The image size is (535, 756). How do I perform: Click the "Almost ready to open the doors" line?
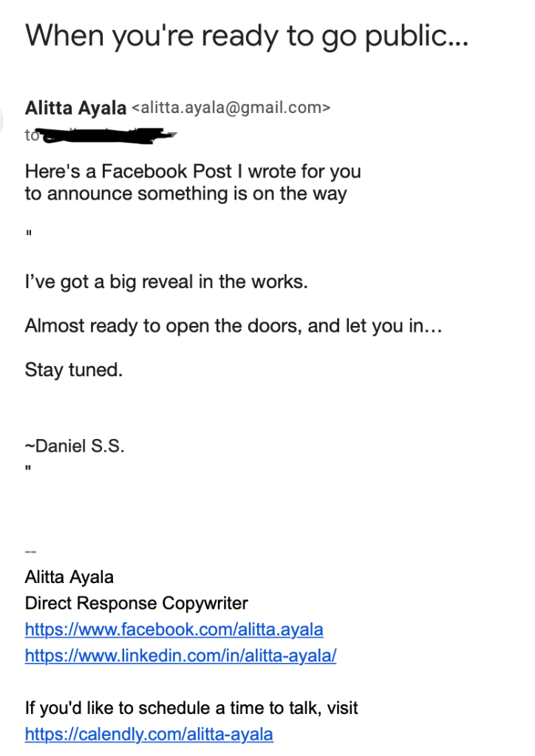click(233, 326)
